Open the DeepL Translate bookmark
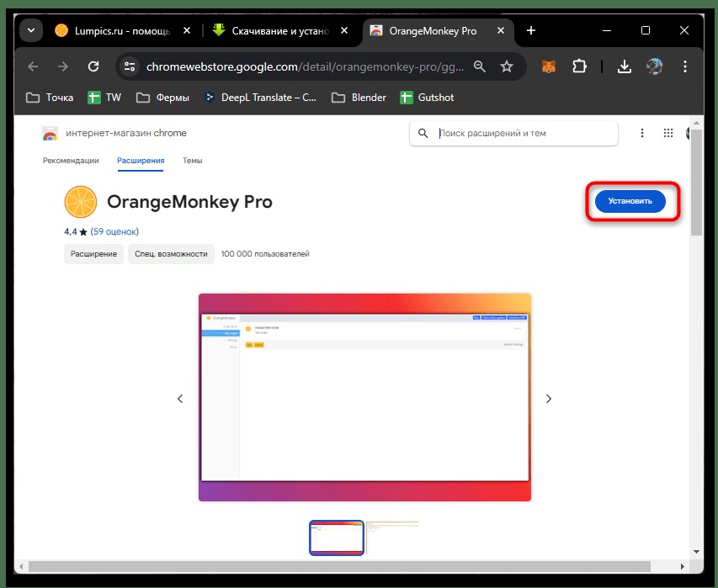The height and width of the screenshot is (588, 718). tap(260, 98)
